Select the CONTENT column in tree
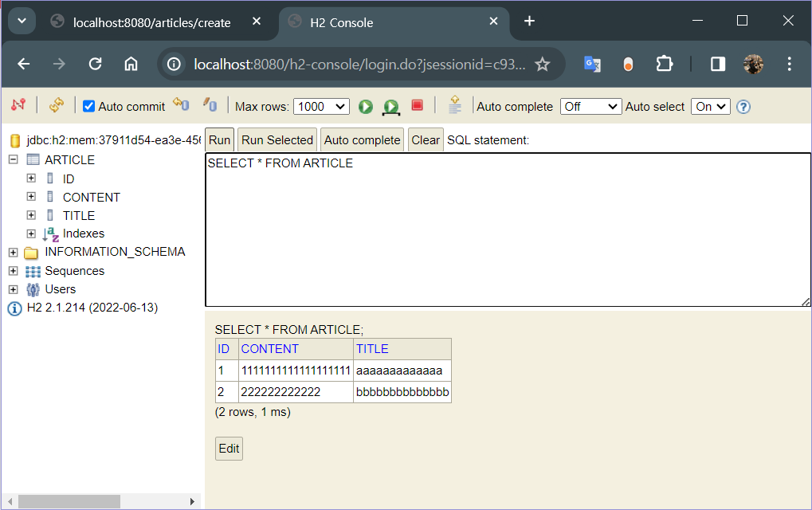 click(x=91, y=198)
